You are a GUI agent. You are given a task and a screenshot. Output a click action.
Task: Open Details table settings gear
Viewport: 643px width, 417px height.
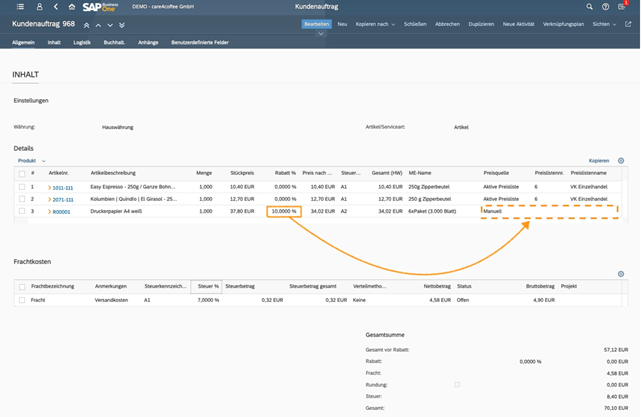pyautogui.click(x=621, y=160)
